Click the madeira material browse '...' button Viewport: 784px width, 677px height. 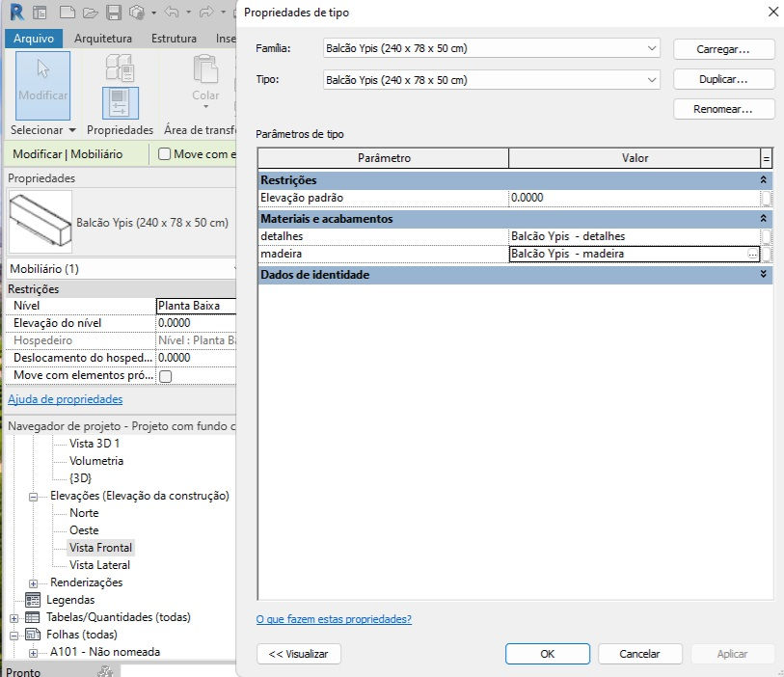coord(752,254)
